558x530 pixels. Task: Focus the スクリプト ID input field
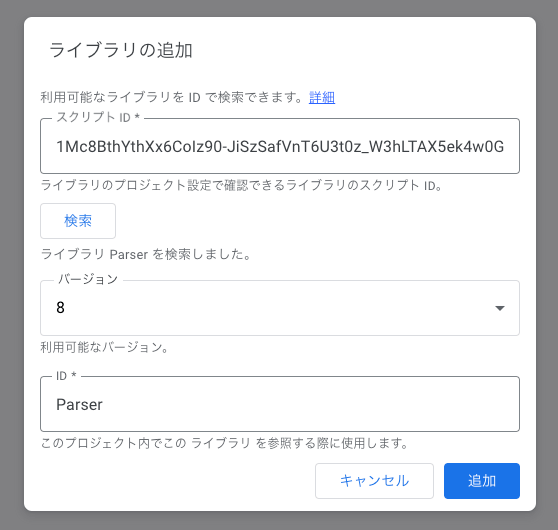coord(280,146)
